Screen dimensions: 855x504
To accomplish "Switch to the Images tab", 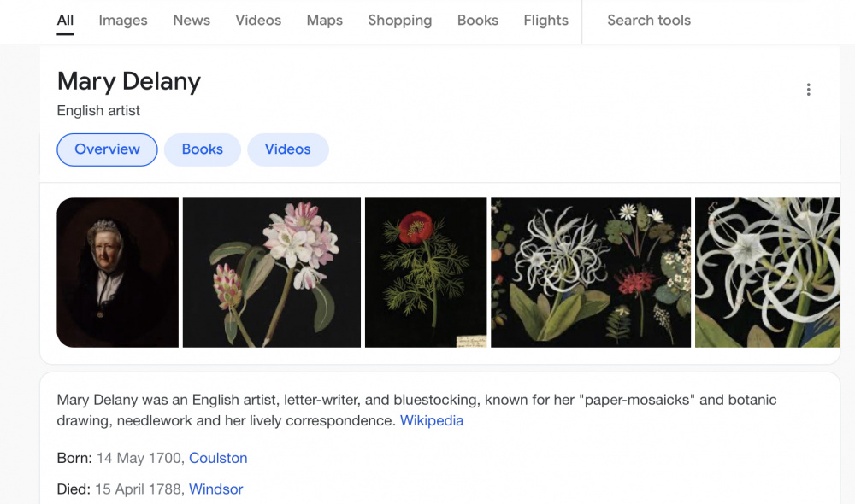I will (x=122, y=21).
